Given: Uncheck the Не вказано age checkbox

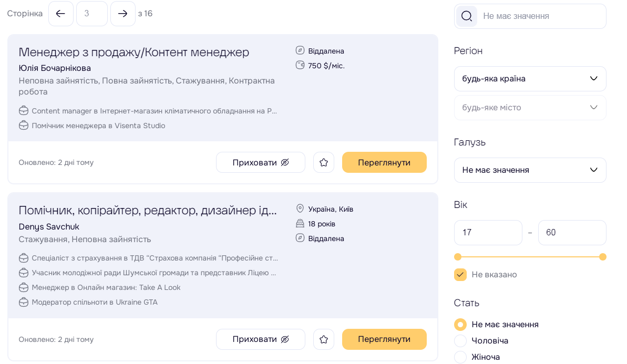Looking at the screenshot, I should pos(460,275).
